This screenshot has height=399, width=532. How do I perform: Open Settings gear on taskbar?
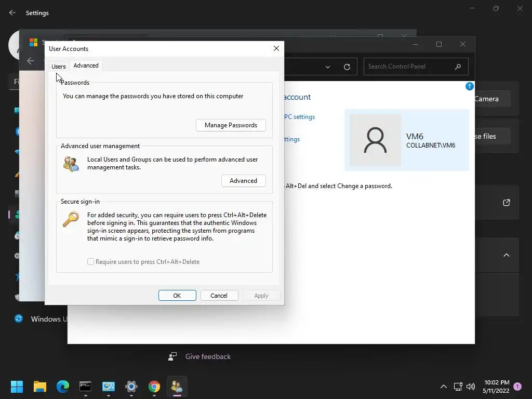pos(131,387)
